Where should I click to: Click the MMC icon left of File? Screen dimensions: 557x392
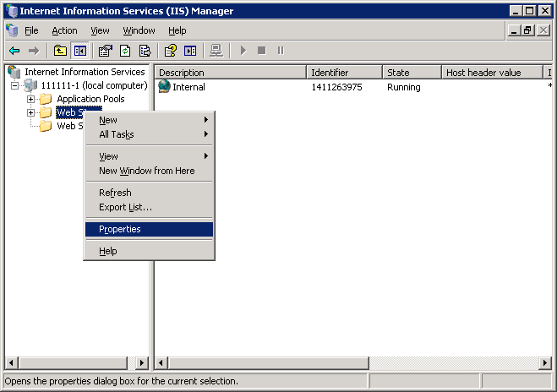pyautogui.click(x=12, y=30)
